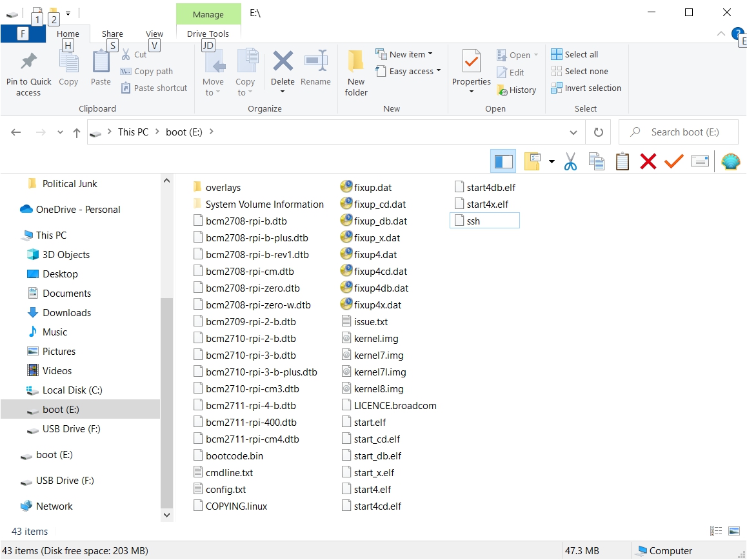747x560 pixels.
Task: Open the Classic Shell settings shell icon
Action: [x=730, y=161]
